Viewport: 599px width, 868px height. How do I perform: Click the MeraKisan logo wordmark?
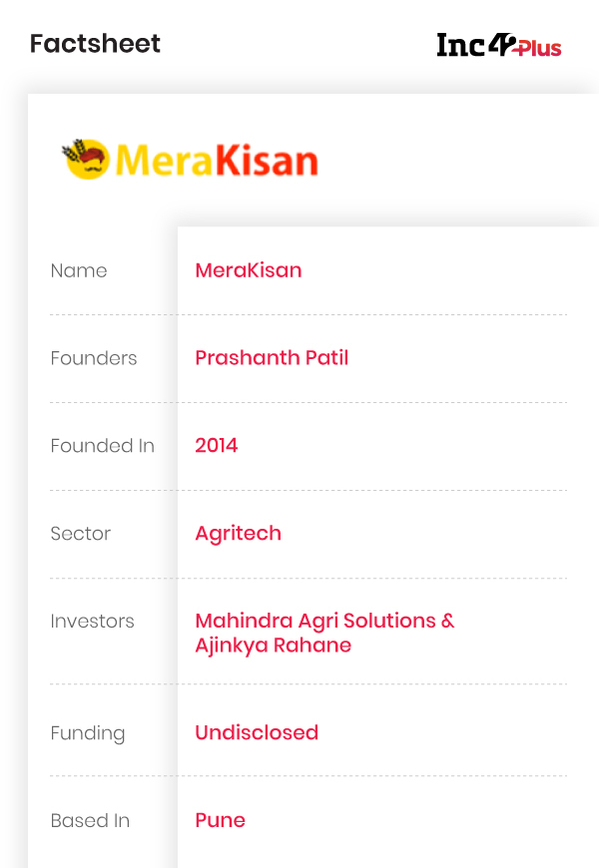tap(217, 161)
